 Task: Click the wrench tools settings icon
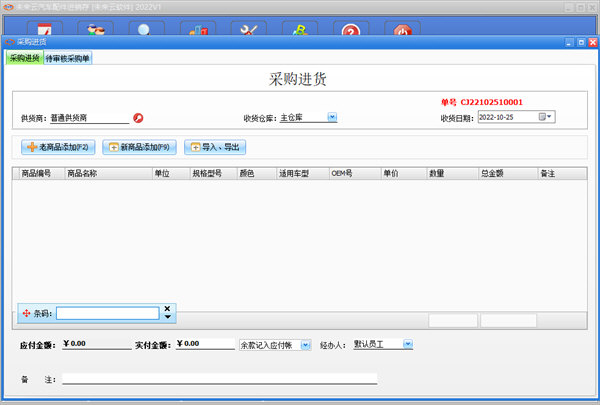click(248, 28)
